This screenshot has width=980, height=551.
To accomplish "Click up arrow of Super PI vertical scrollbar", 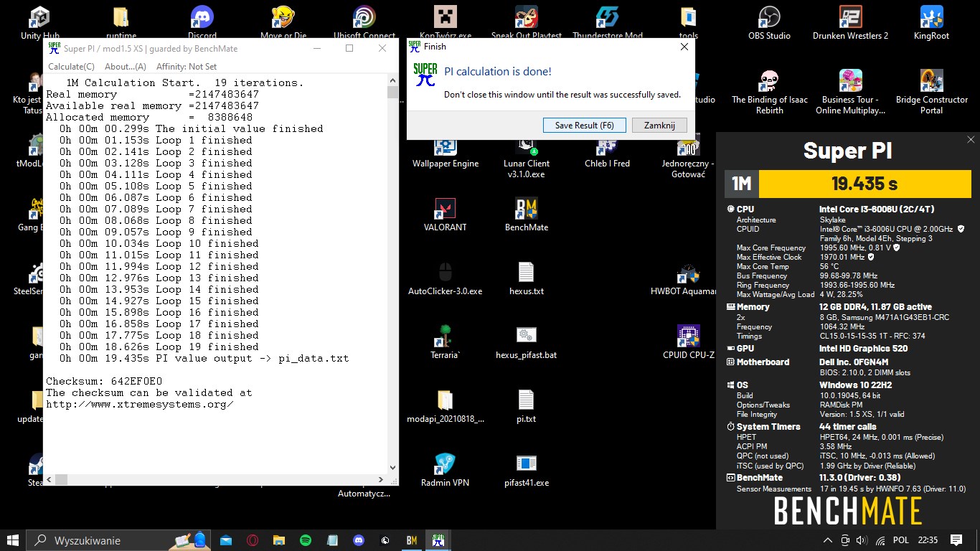I will click(392, 81).
